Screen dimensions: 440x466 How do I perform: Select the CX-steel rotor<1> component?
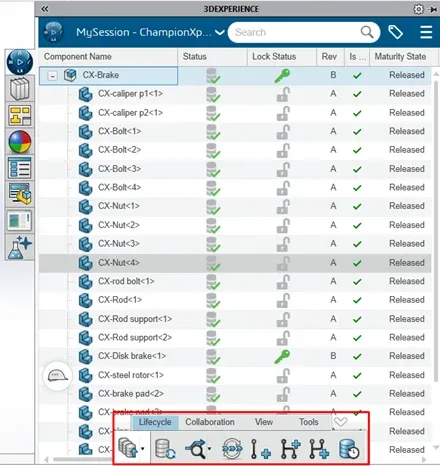[x=131, y=375]
